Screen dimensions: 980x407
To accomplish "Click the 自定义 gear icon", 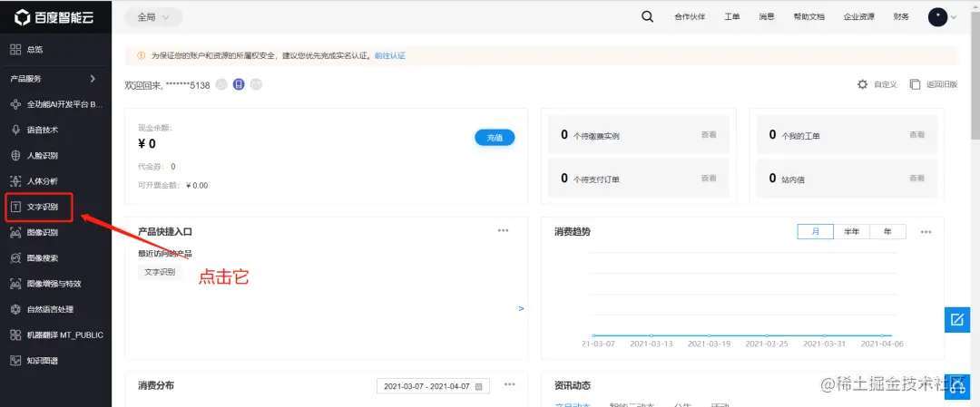I will [x=863, y=84].
